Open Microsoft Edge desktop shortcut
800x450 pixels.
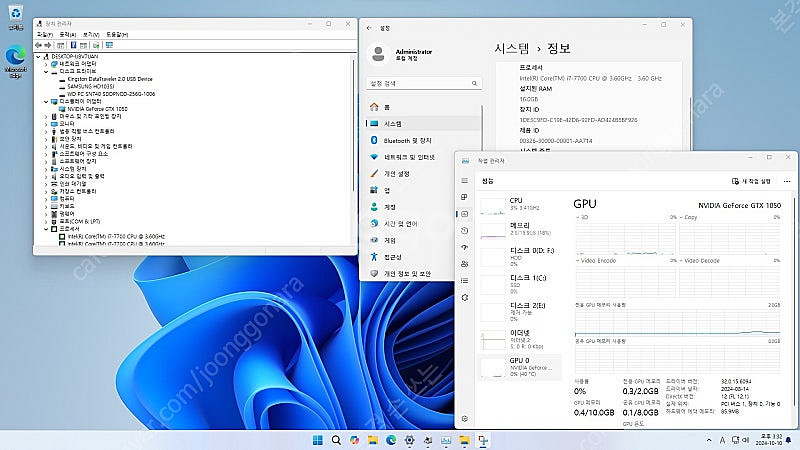coord(16,62)
